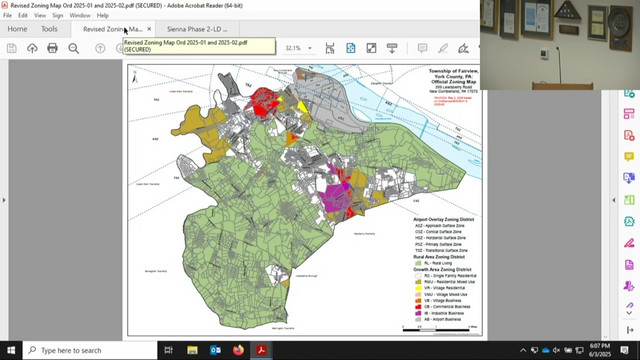This screenshot has height=360, width=640.
Task: Click the full screen mode icon
Action: point(371,48)
